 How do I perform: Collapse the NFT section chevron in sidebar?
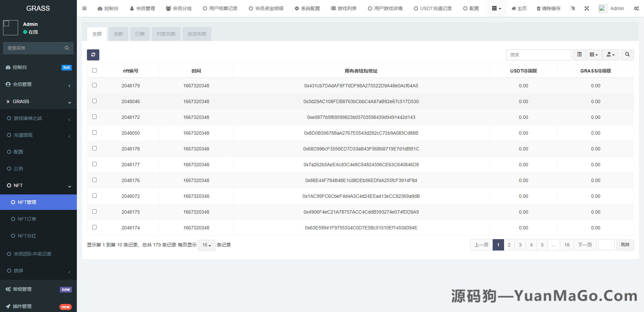[69, 186]
